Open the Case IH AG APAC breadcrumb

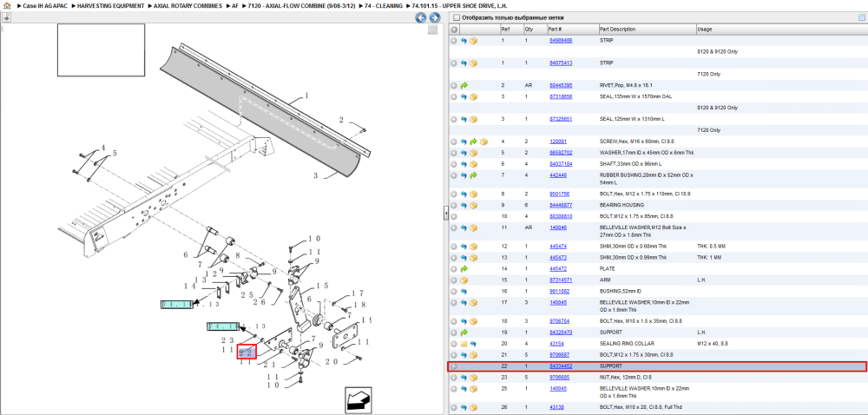click(x=43, y=5)
